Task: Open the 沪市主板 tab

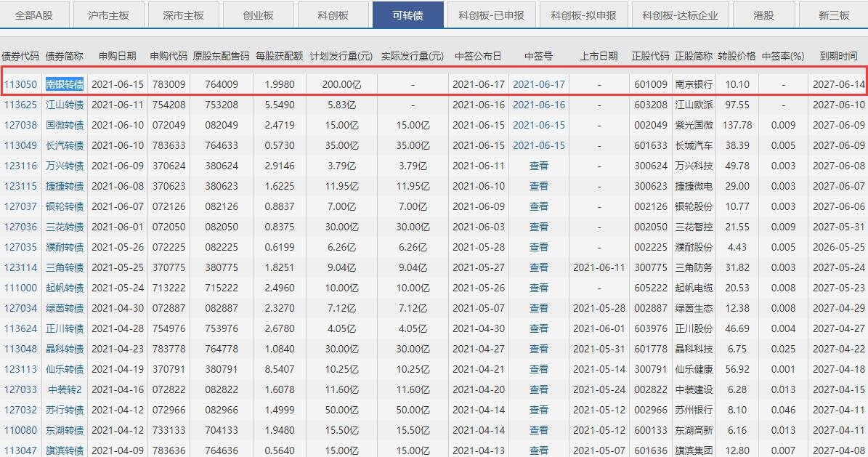Action: pos(108,15)
